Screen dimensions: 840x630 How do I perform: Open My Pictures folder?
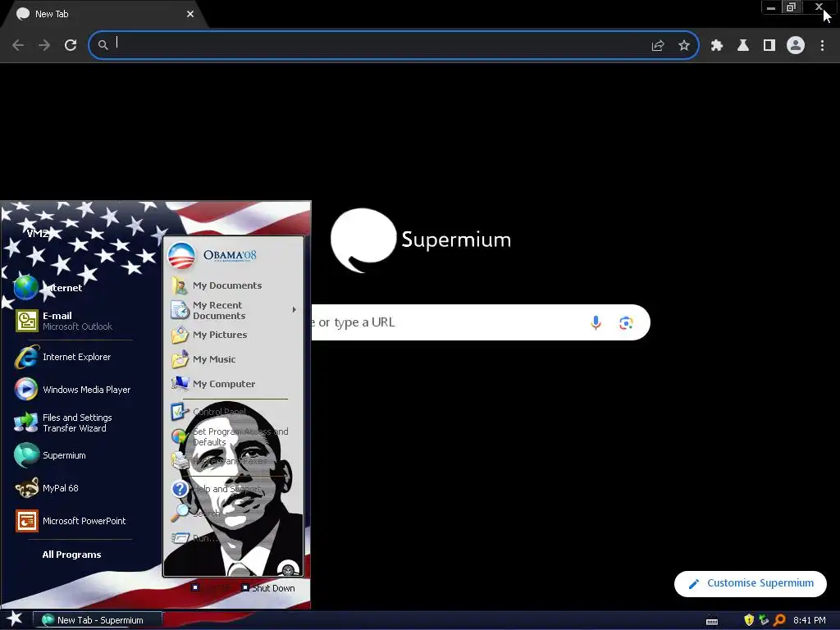tap(209, 335)
